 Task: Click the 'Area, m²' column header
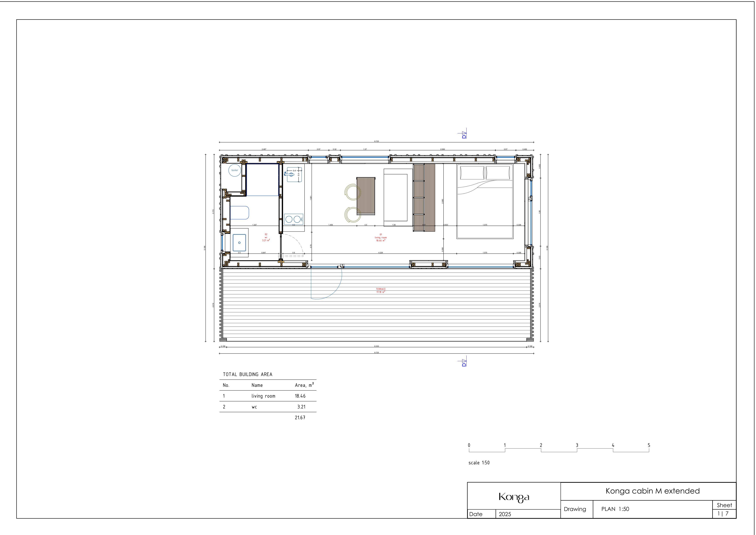(304, 385)
